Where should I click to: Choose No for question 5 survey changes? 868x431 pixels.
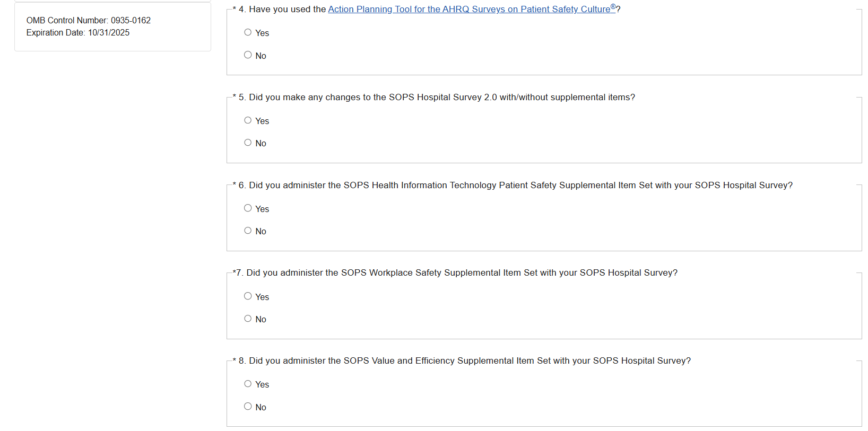coord(248,143)
